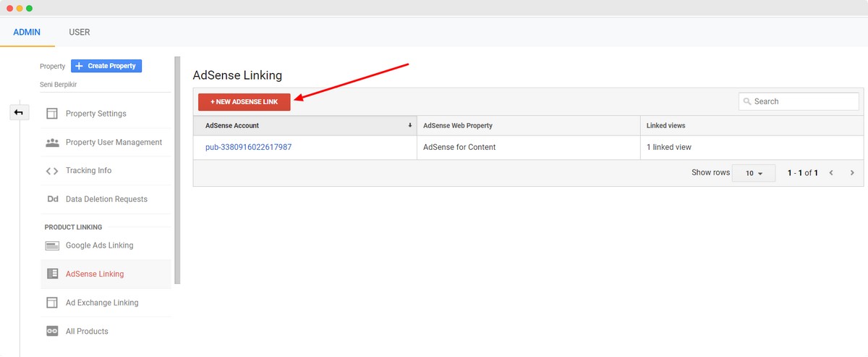868x357 pixels.
Task: Click the AdSense Linking sidebar icon
Action: tap(52, 274)
